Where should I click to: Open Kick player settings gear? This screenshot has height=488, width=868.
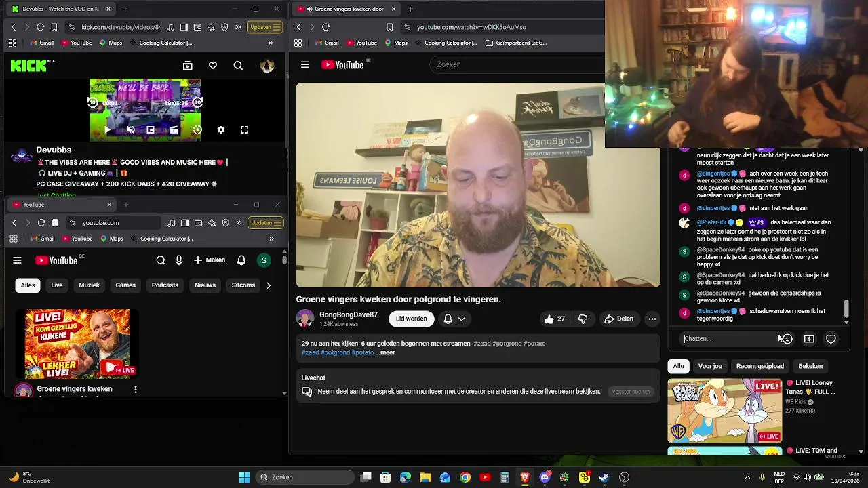point(220,129)
